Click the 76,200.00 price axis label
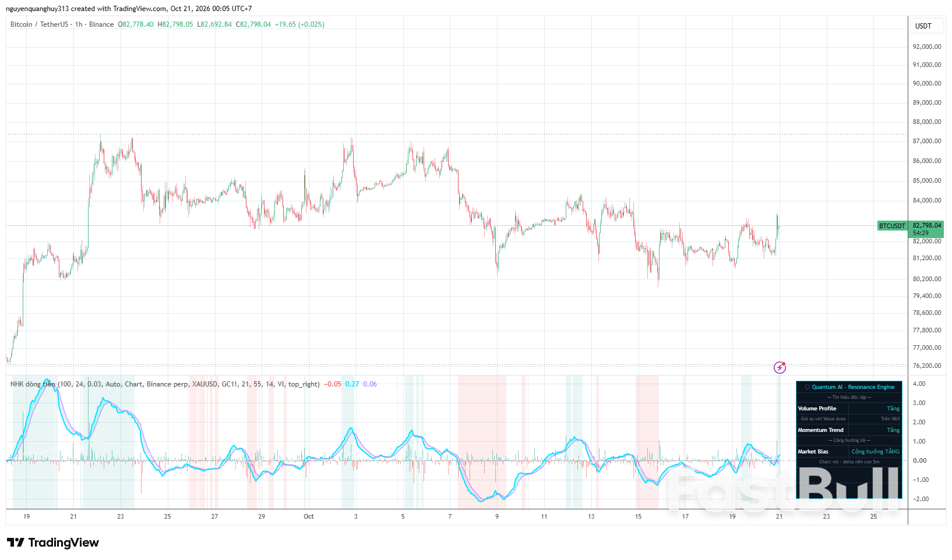Viewport: 952px width, 560px height. coord(927,366)
